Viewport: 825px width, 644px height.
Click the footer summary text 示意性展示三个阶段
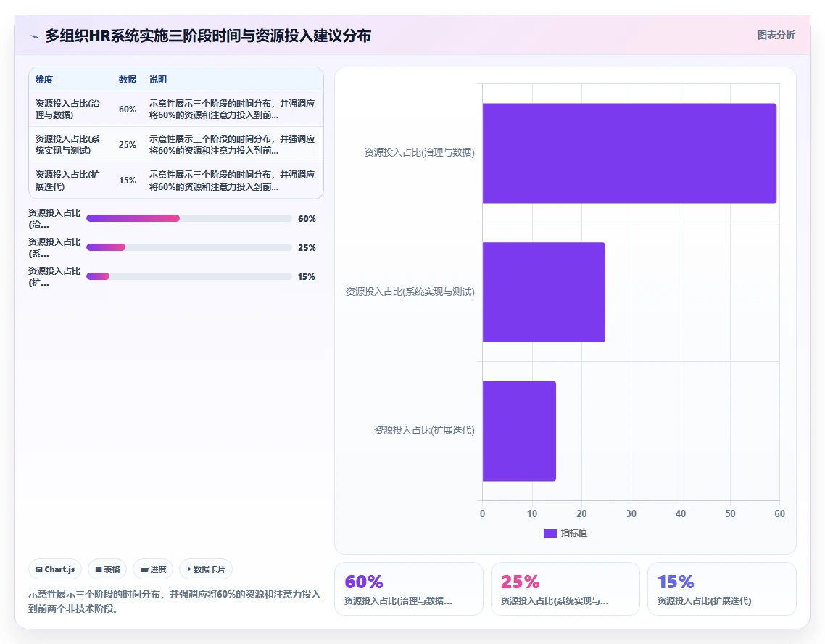click(x=174, y=601)
